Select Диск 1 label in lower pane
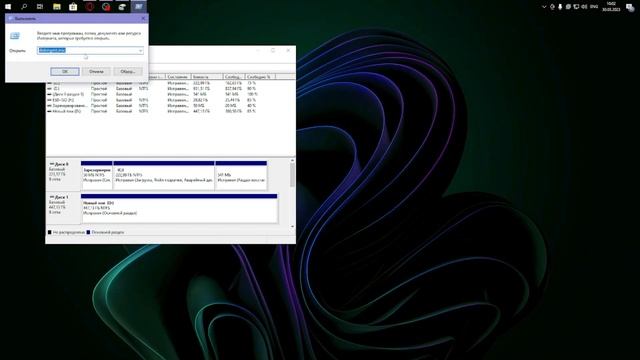Image resolution: width=640 pixels, height=360 pixels. [x=63, y=208]
